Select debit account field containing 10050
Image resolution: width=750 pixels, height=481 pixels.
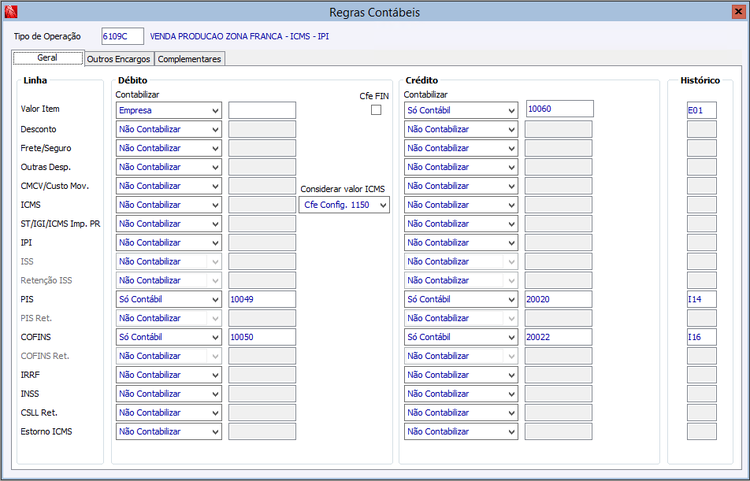262,337
